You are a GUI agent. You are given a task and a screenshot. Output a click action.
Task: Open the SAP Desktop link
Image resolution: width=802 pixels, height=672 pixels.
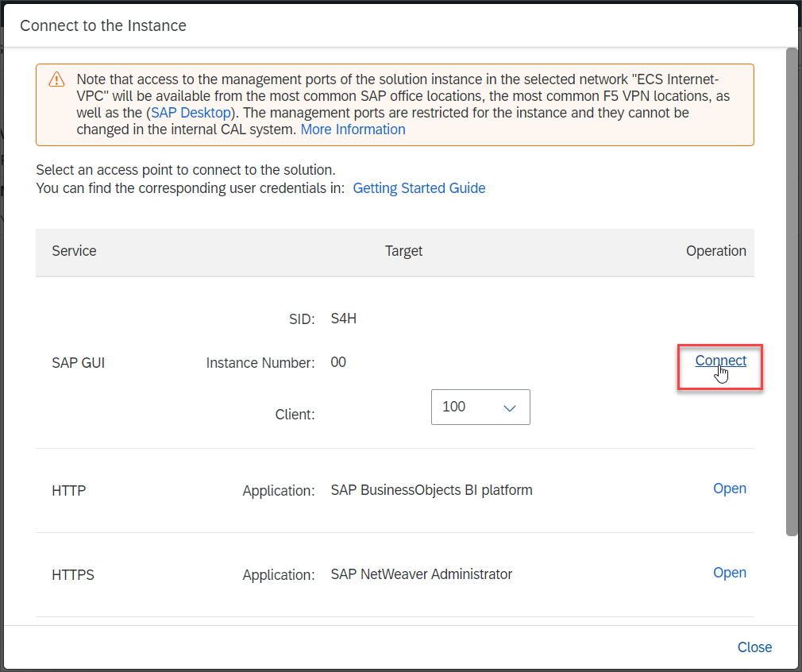191,113
